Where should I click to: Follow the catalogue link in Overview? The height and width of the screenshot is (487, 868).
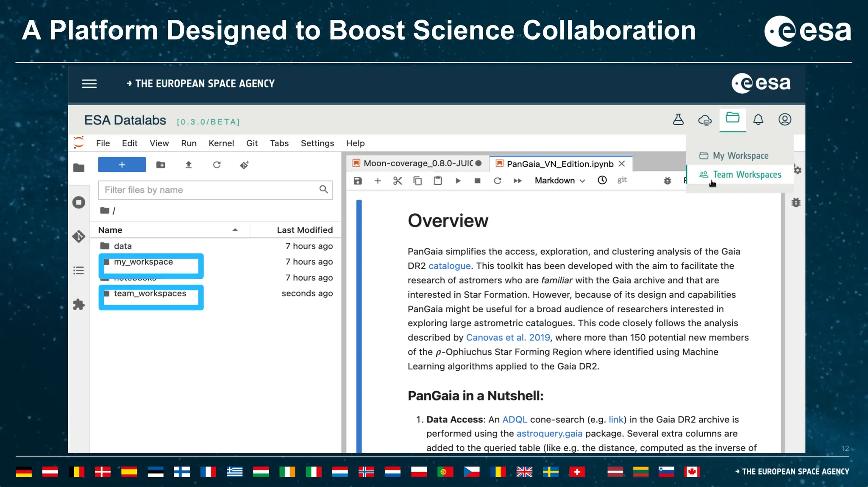[x=450, y=266]
